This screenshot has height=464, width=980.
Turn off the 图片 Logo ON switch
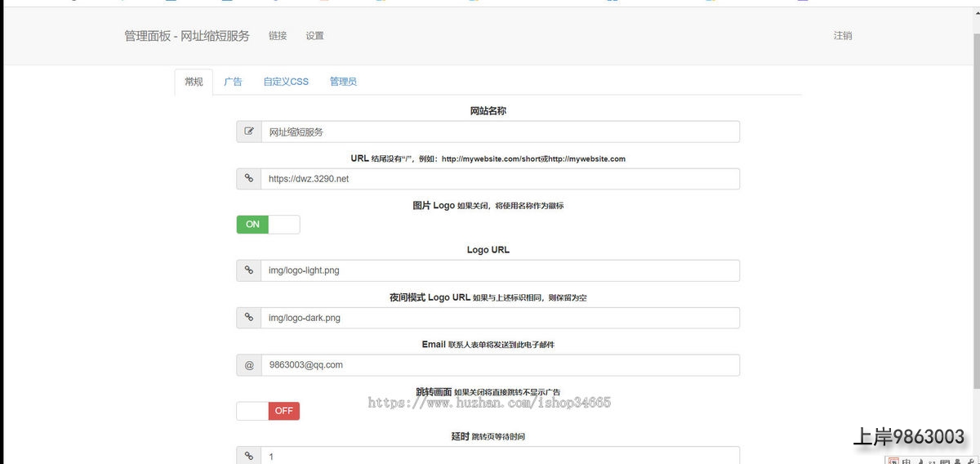(268, 225)
